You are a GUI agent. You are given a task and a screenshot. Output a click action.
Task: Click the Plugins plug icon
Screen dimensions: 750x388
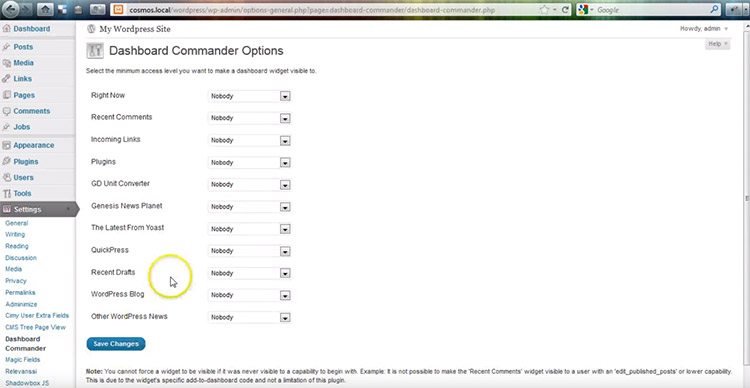(6, 162)
